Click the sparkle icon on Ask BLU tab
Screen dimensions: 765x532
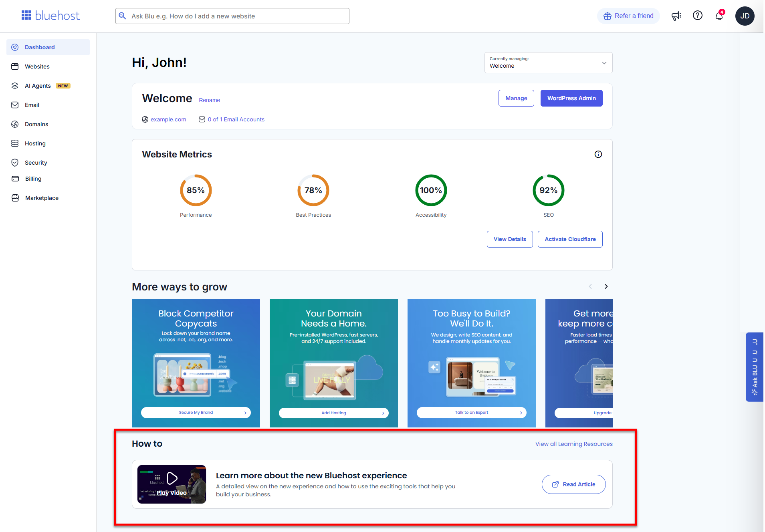pos(755,392)
